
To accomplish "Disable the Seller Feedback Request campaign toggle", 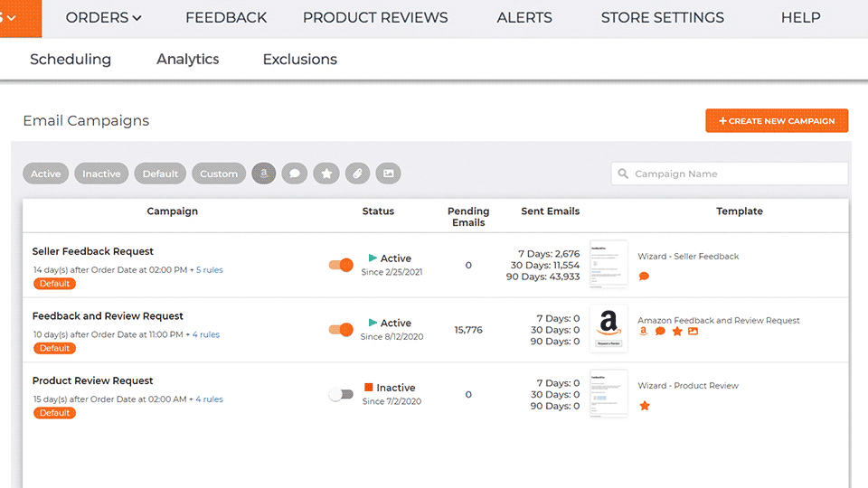I will click(x=340, y=265).
